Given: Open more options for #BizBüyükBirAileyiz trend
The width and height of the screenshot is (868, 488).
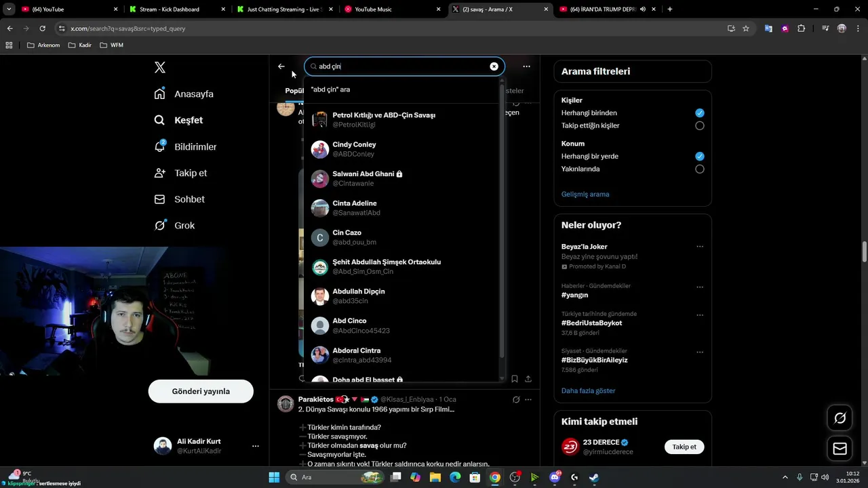Looking at the screenshot, I should [x=699, y=352].
